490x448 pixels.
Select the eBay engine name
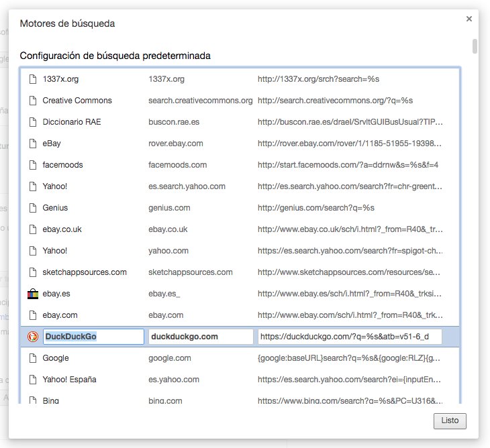click(52, 144)
